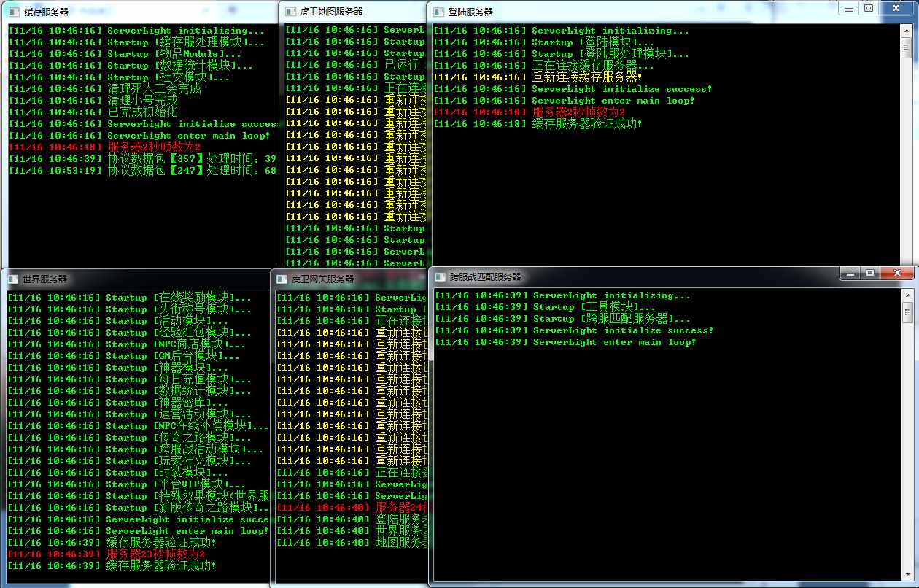Click the 缓存服务器 console window icon

[x=15, y=12]
